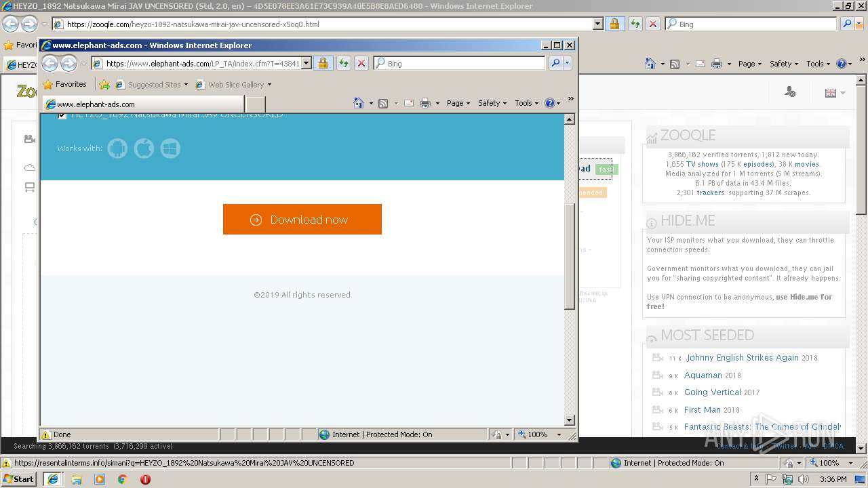Click Print icon in main window toolbar
Image resolution: width=868 pixels, height=488 pixels.
(x=717, y=64)
